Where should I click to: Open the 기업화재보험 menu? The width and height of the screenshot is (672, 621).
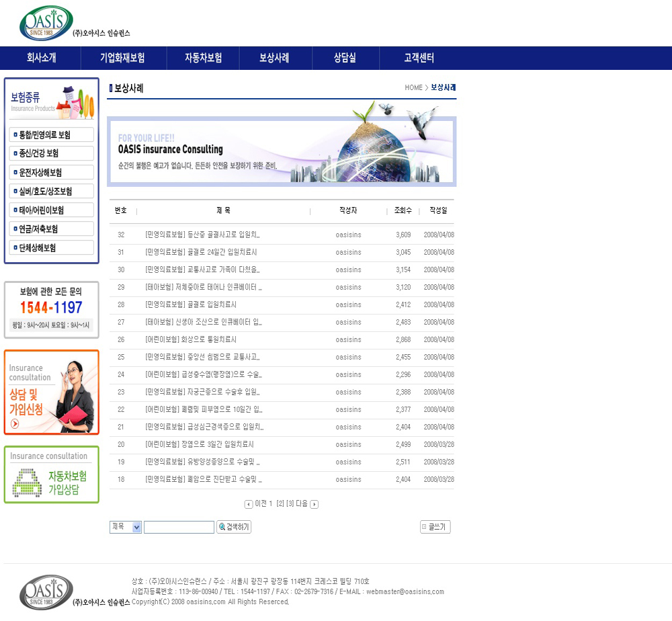pos(122,58)
